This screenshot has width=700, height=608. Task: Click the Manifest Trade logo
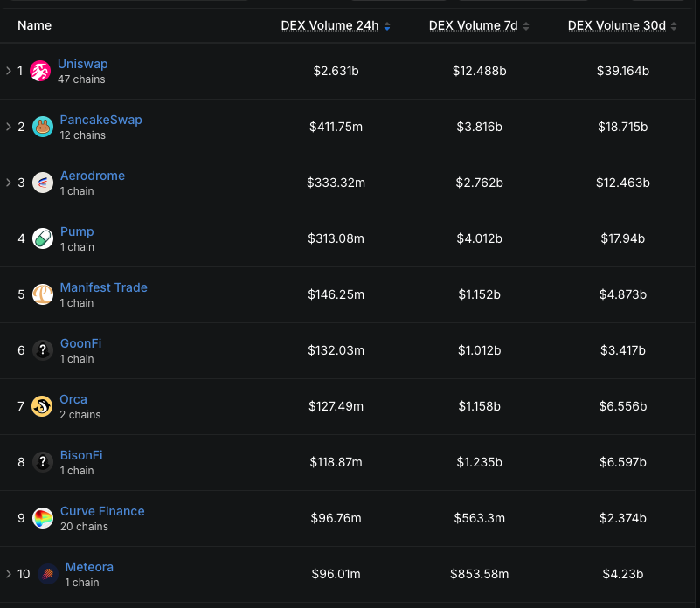pos(43,294)
